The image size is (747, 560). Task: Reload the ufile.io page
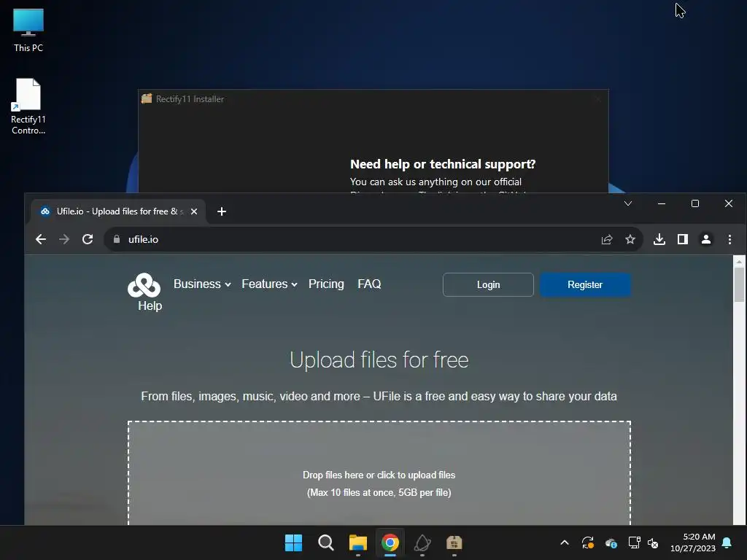[x=88, y=239]
